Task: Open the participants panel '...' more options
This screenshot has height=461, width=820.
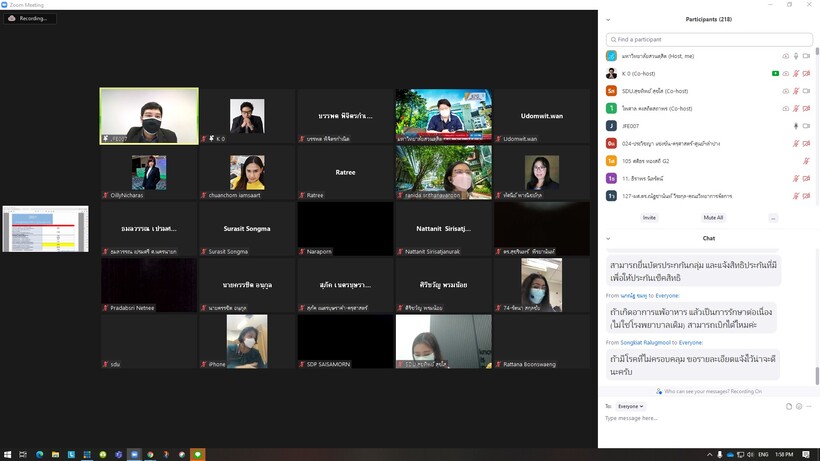Action: 773,217
